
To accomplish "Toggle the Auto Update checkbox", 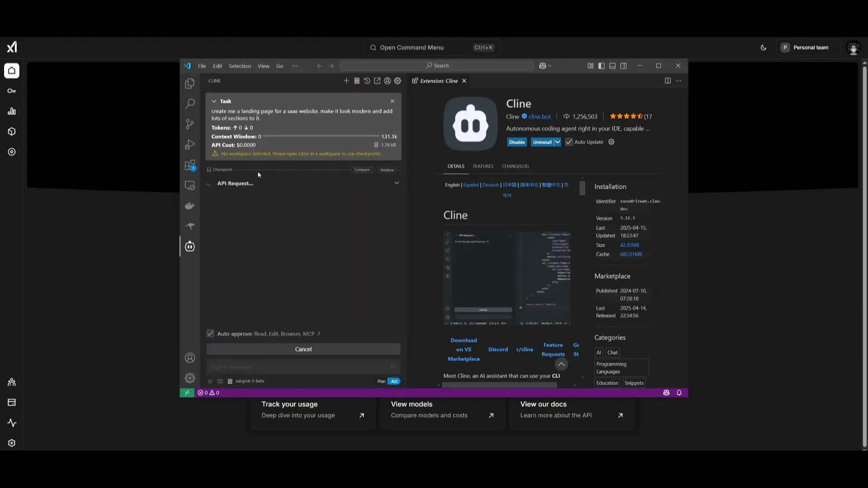I will click(x=569, y=142).
